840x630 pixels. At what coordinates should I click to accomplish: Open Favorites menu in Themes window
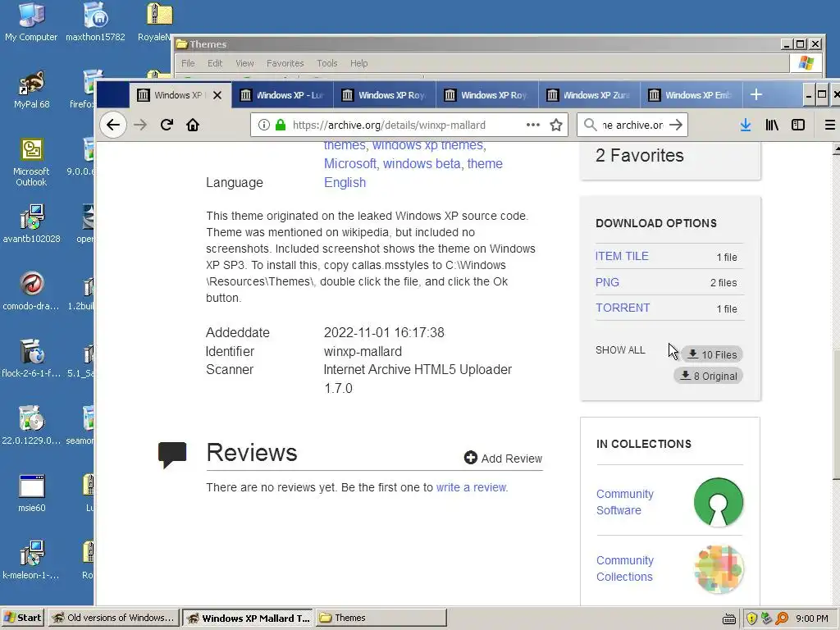(x=285, y=63)
